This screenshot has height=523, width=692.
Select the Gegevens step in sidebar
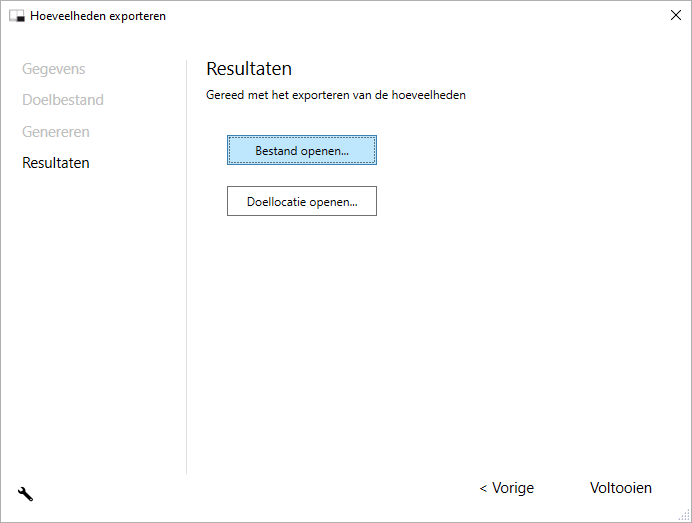coord(54,69)
